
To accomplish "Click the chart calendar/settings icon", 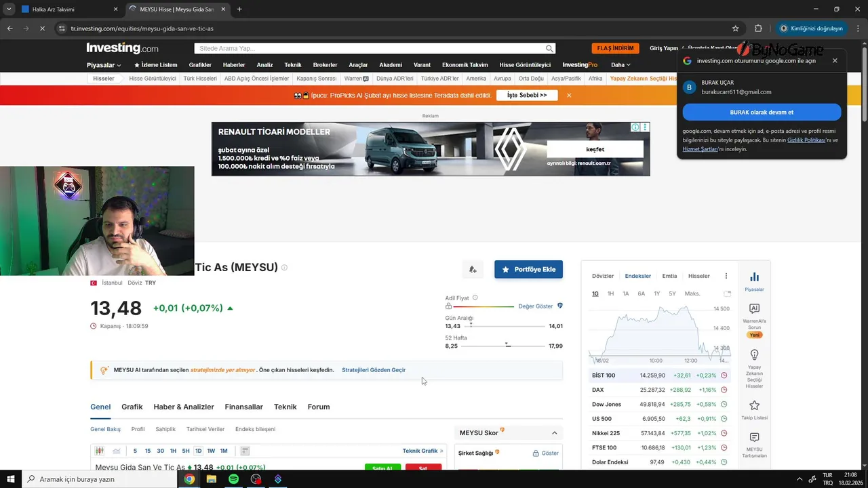I will [245, 451].
